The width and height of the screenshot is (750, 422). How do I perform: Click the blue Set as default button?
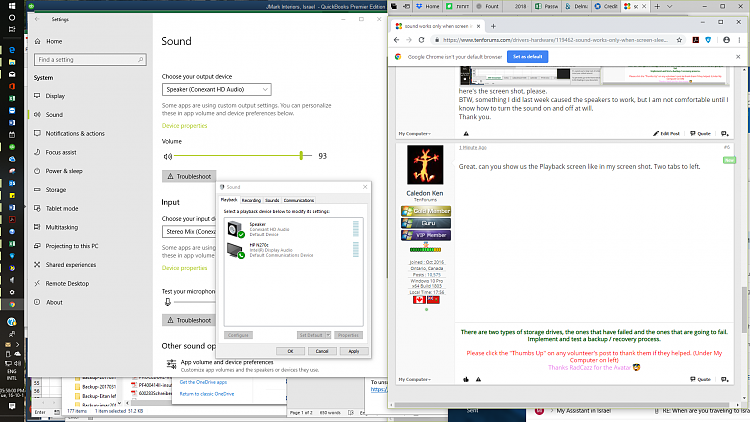click(x=530, y=57)
